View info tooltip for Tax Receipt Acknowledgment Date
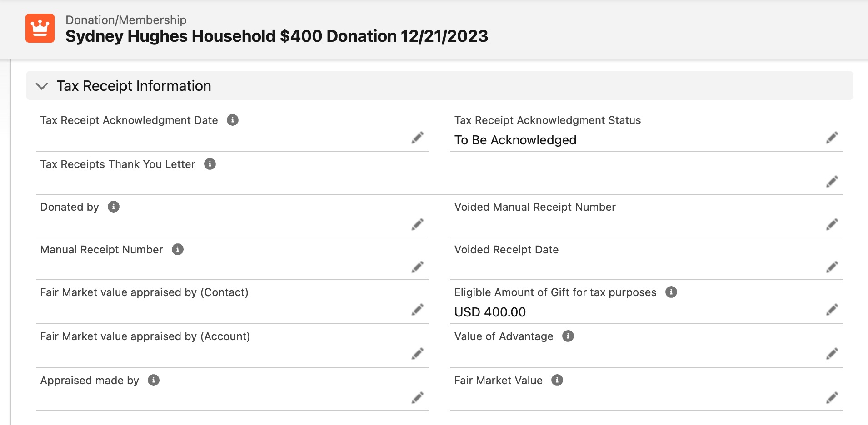This screenshot has height=425, width=868. pyautogui.click(x=233, y=120)
